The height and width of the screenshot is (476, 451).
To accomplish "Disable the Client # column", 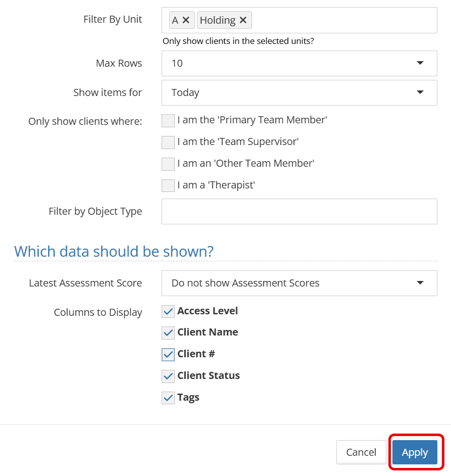I will pyautogui.click(x=168, y=355).
